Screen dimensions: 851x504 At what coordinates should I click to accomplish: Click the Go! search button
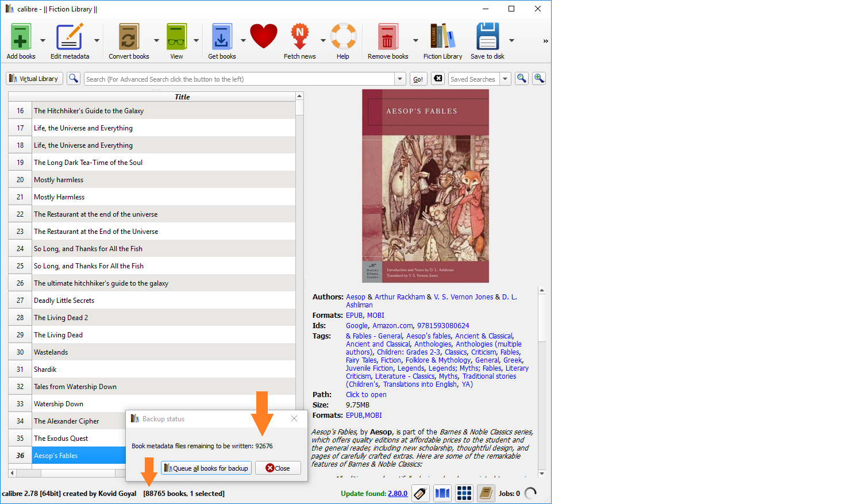coord(418,79)
